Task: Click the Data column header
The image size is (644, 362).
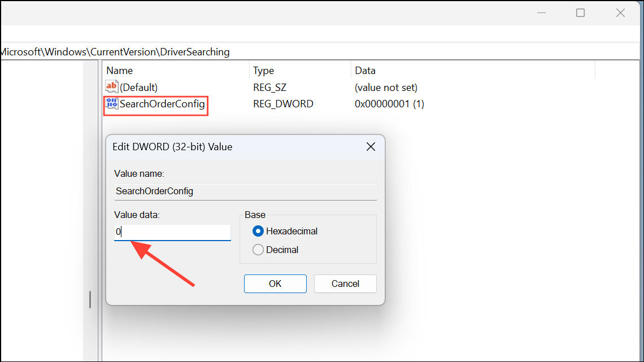Action: pos(365,70)
